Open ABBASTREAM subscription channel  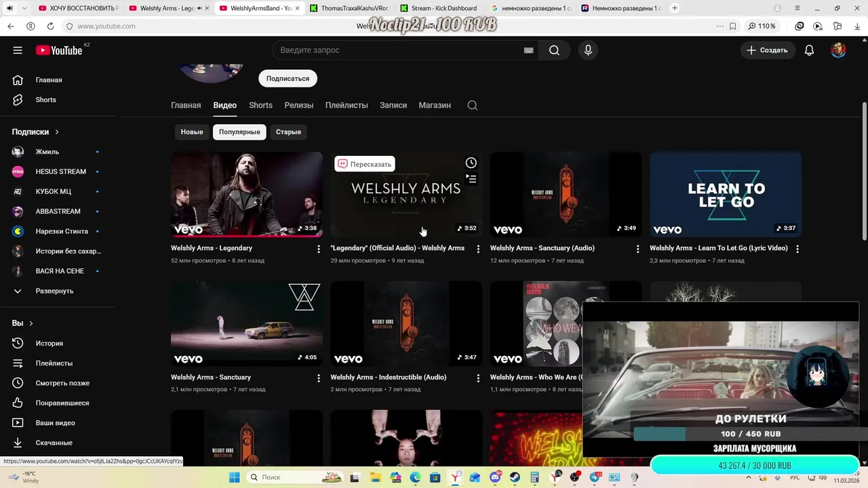(57, 211)
